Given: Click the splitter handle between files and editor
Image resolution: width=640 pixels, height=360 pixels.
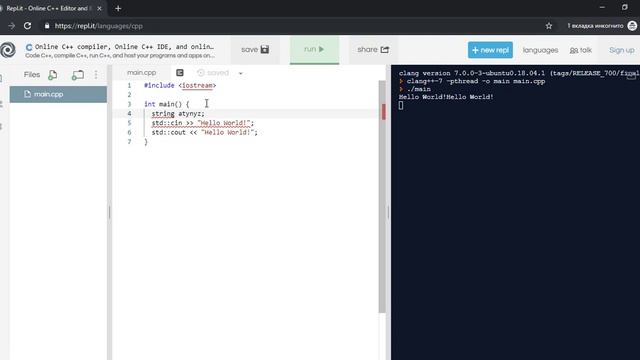Looking at the screenshot, I should point(109,212).
